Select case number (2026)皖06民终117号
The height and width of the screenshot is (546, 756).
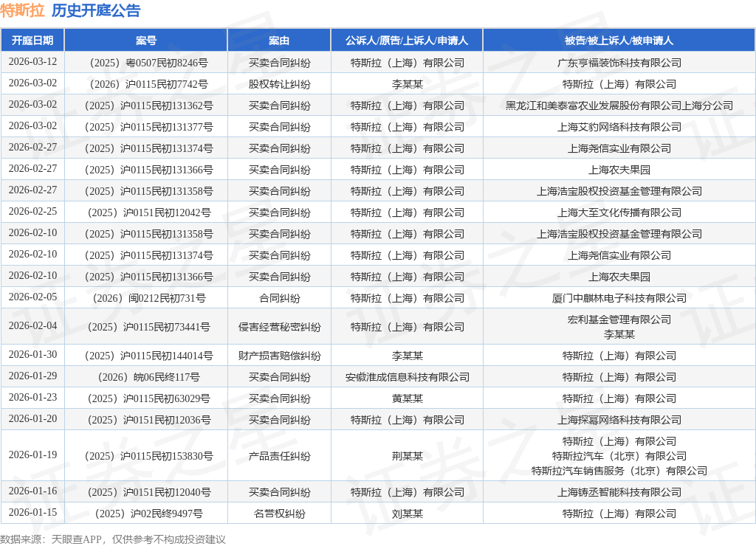148,377
